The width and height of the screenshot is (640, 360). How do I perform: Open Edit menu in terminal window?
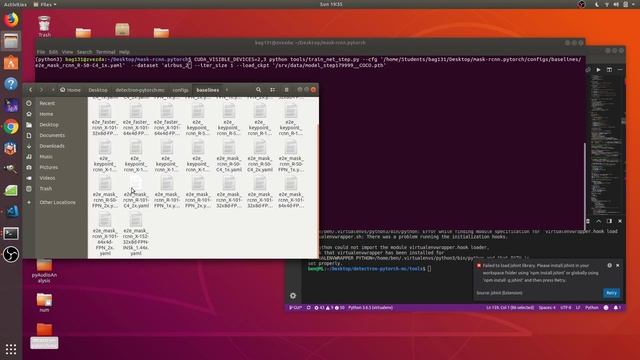coord(53,52)
